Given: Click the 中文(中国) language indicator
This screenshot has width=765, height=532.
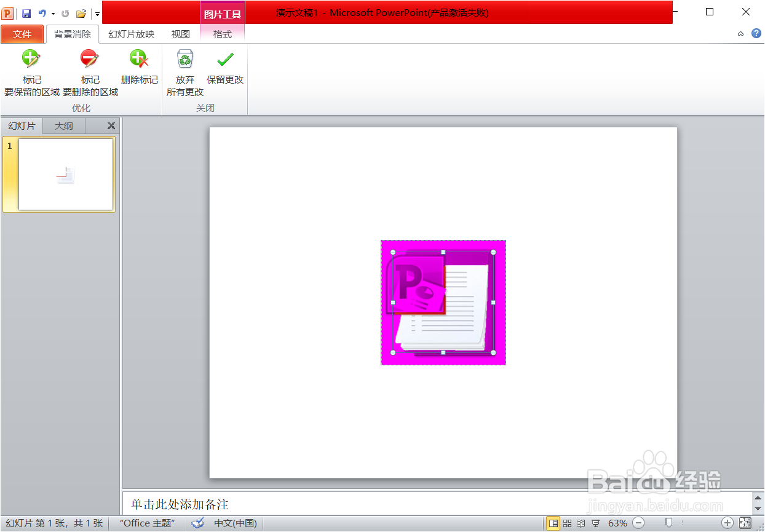Looking at the screenshot, I should pyautogui.click(x=236, y=523).
